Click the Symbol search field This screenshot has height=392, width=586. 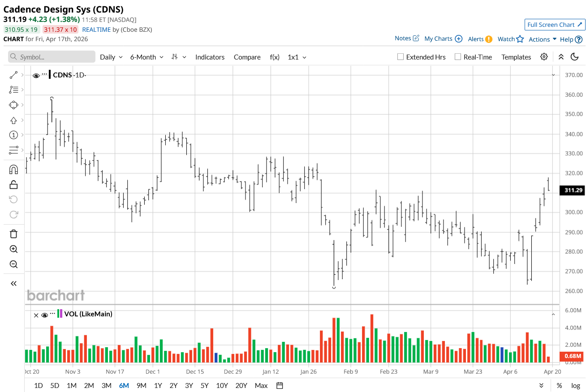click(x=52, y=57)
